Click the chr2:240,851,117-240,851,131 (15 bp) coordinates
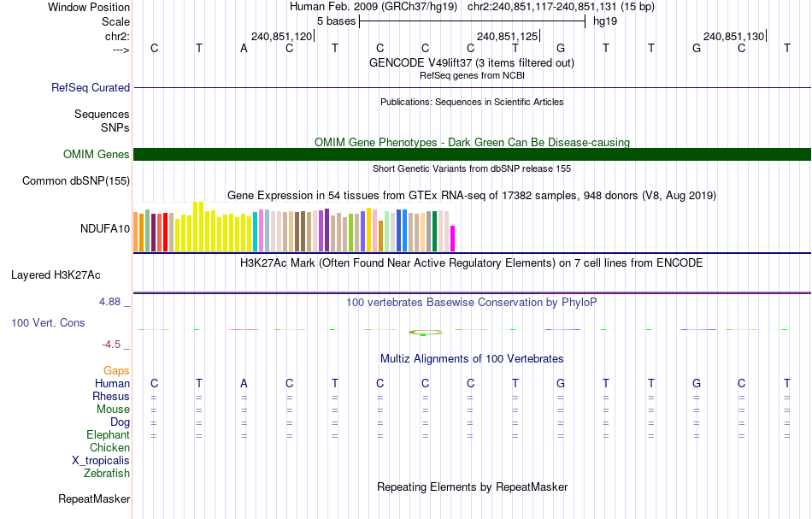 (561, 7)
